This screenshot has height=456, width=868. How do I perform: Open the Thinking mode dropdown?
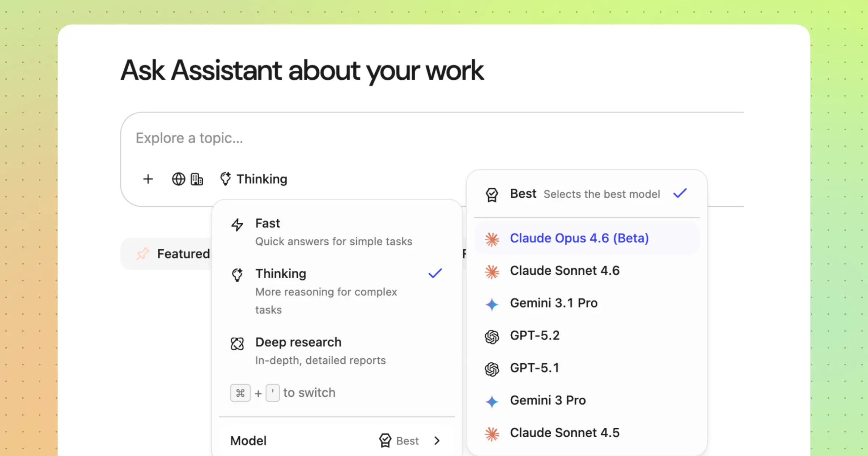point(254,179)
